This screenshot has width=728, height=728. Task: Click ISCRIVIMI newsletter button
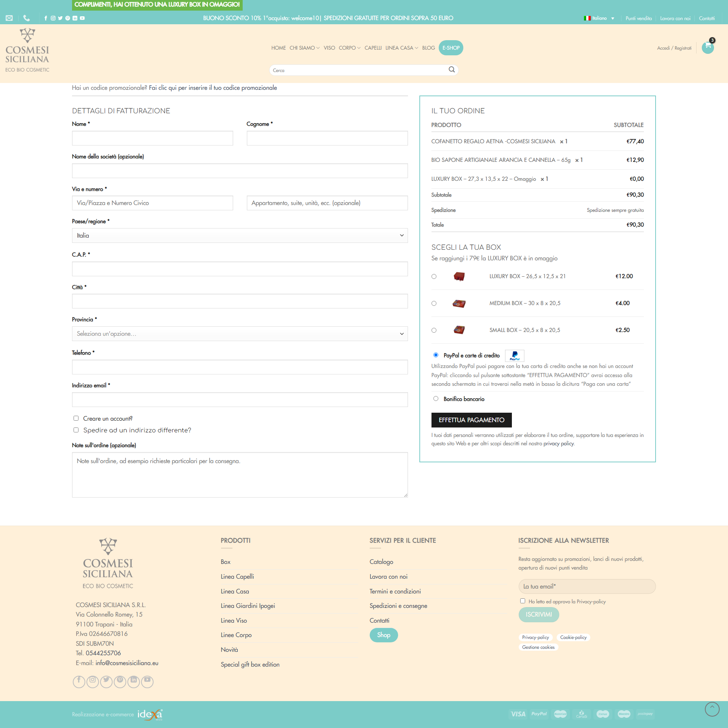click(539, 614)
